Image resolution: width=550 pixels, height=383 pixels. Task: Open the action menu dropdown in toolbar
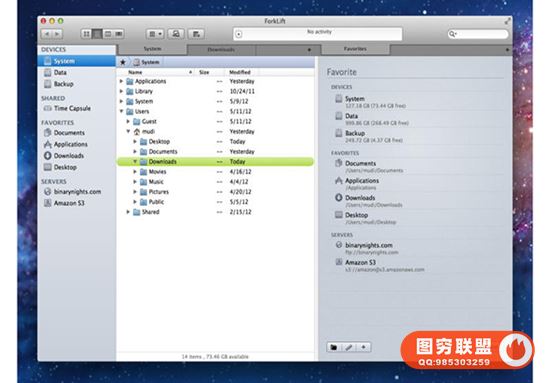155,34
